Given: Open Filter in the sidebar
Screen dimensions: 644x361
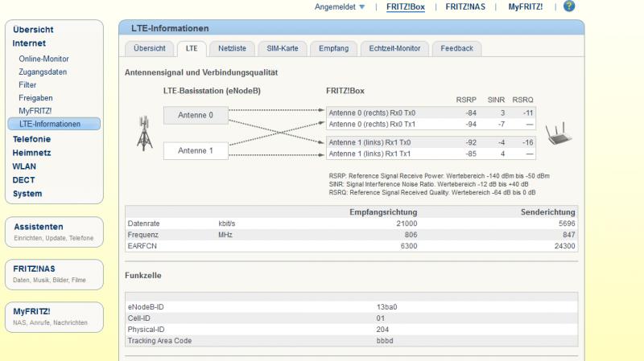Looking at the screenshot, I should pos(27,85).
